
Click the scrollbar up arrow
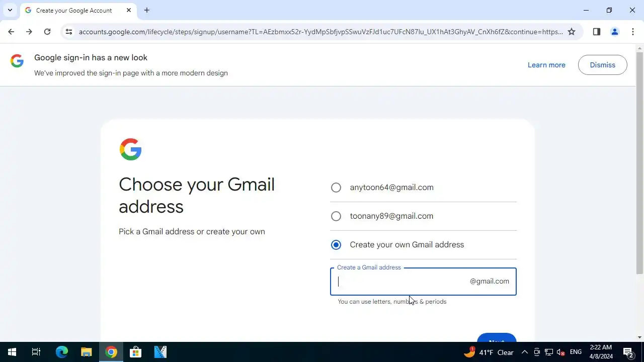640,48
